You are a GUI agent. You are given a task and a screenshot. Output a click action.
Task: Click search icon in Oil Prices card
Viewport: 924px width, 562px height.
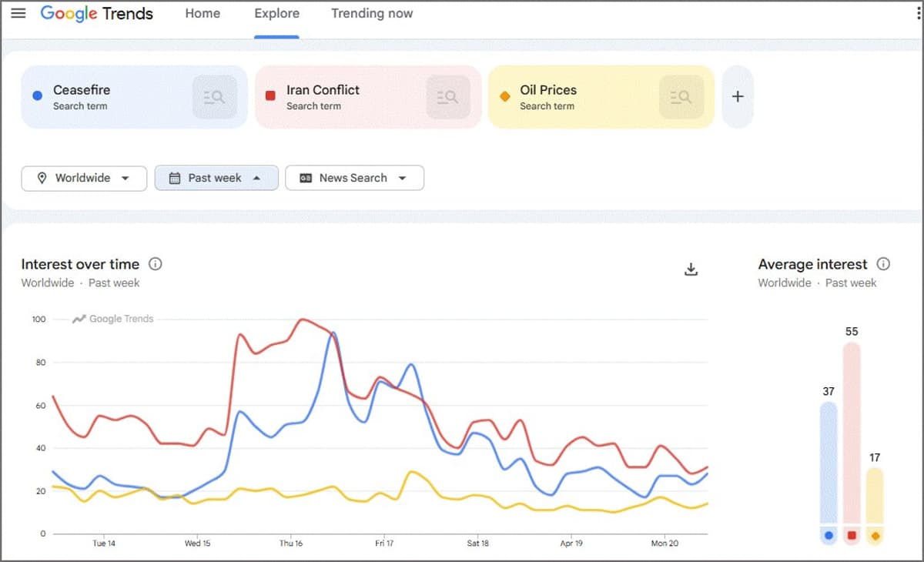[681, 97]
